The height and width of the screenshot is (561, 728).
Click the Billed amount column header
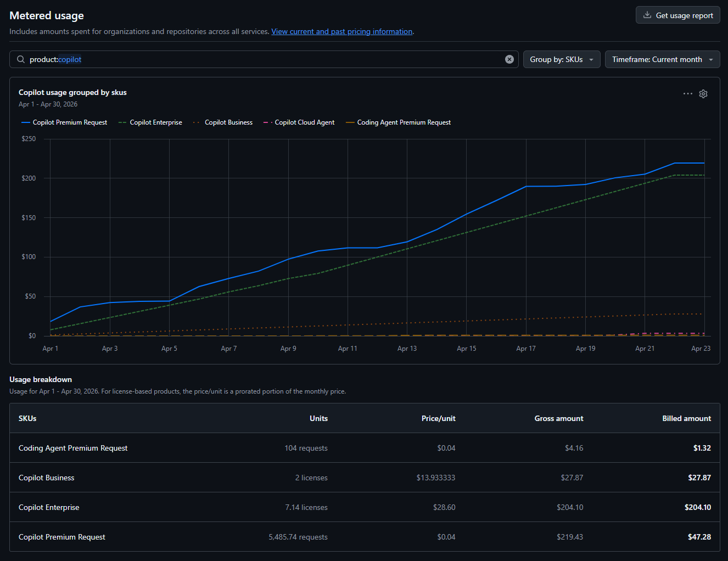[686, 418]
